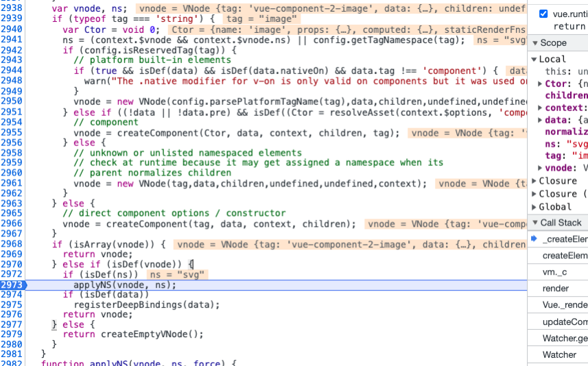Click createComponent call on line 2955
588x366 pixels.
coord(258,133)
